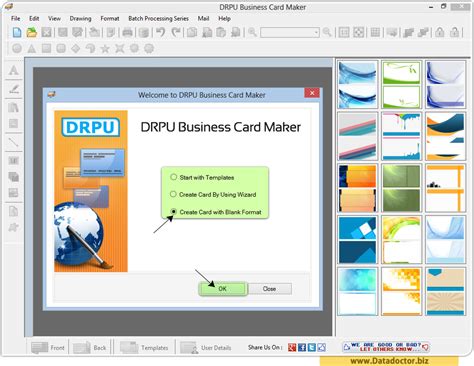Choose the beige sunburst template thumbnail

click(445, 291)
